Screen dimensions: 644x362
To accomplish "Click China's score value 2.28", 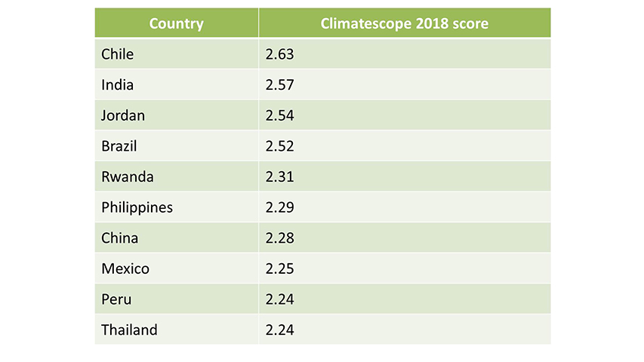I will pos(279,238).
